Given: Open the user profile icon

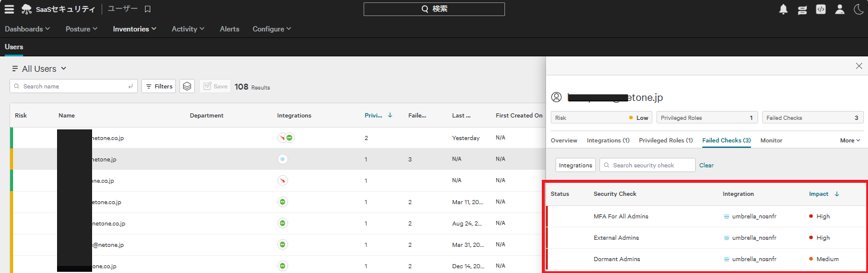Looking at the screenshot, I should coord(839,9).
